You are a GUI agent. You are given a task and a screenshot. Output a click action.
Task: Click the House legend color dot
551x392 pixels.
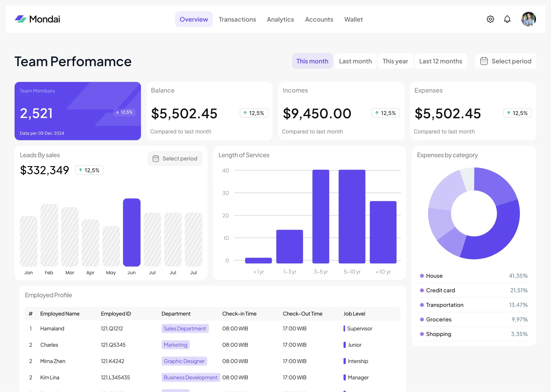422,276
